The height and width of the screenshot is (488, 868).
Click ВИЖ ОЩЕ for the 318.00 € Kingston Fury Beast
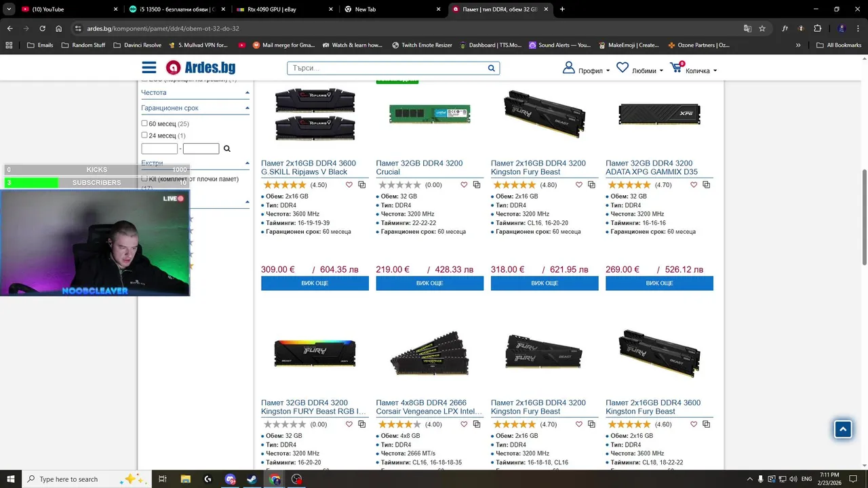545,283
